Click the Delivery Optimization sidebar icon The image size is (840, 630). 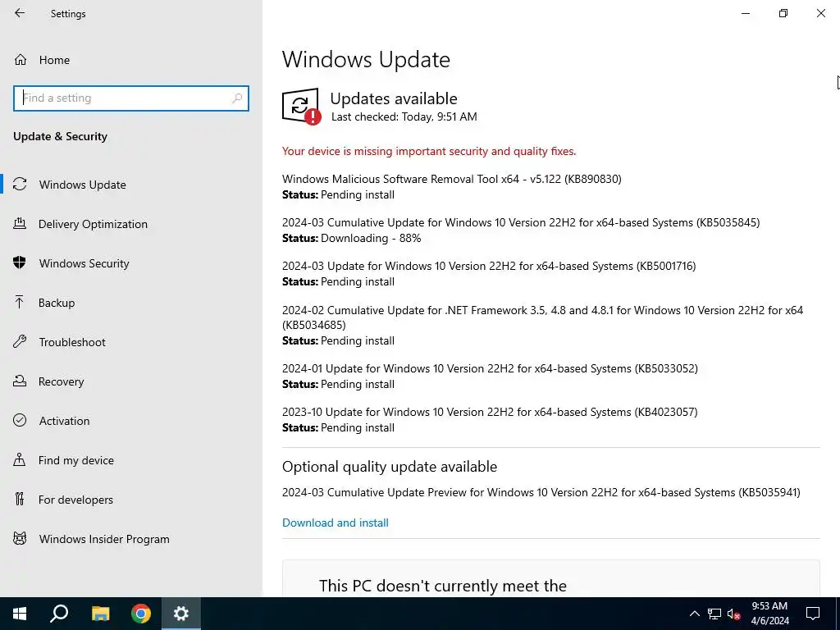(x=20, y=224)
